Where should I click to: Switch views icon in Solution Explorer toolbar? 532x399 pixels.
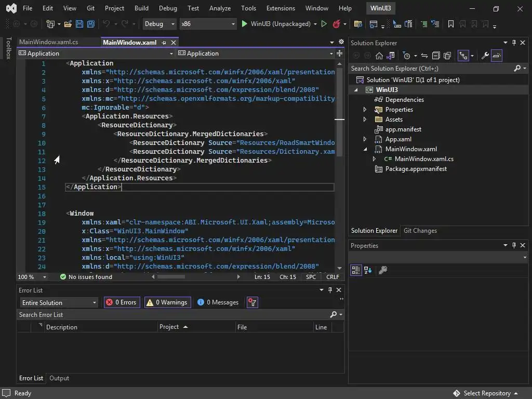tap(391, 56)
